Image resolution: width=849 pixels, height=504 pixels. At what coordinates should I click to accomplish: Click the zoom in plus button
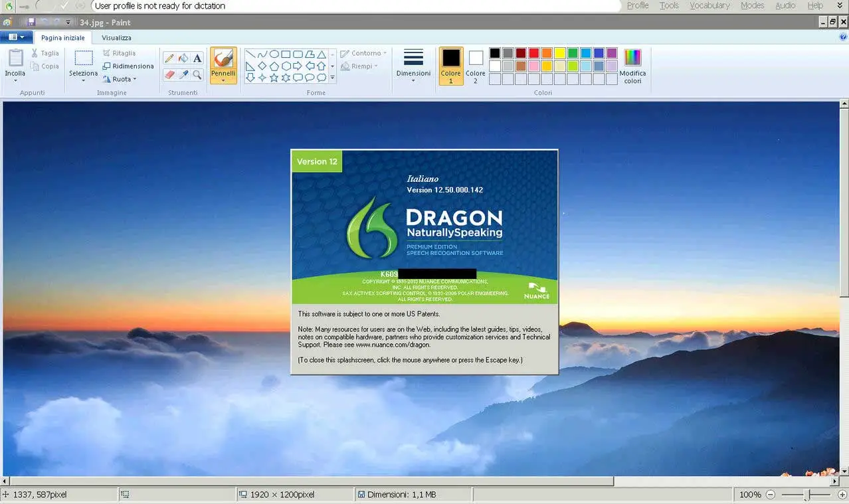pos(842,495)
